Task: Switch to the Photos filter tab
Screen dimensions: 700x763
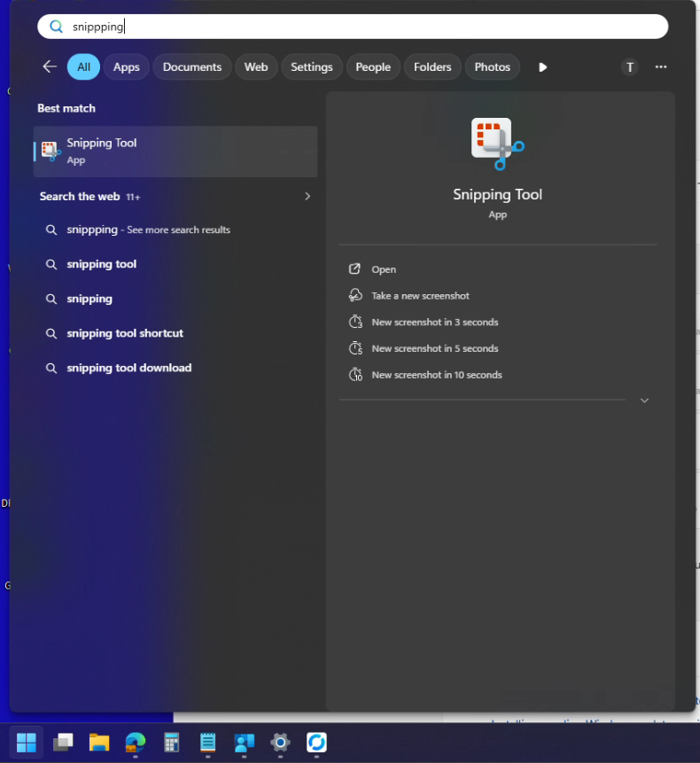Action: pos(493,66)
